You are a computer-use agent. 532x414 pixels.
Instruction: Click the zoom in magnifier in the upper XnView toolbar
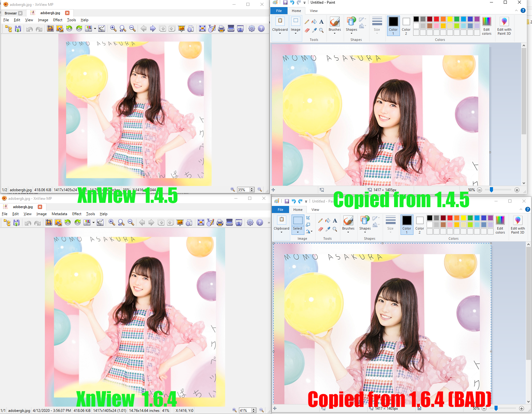click(113, 29)
